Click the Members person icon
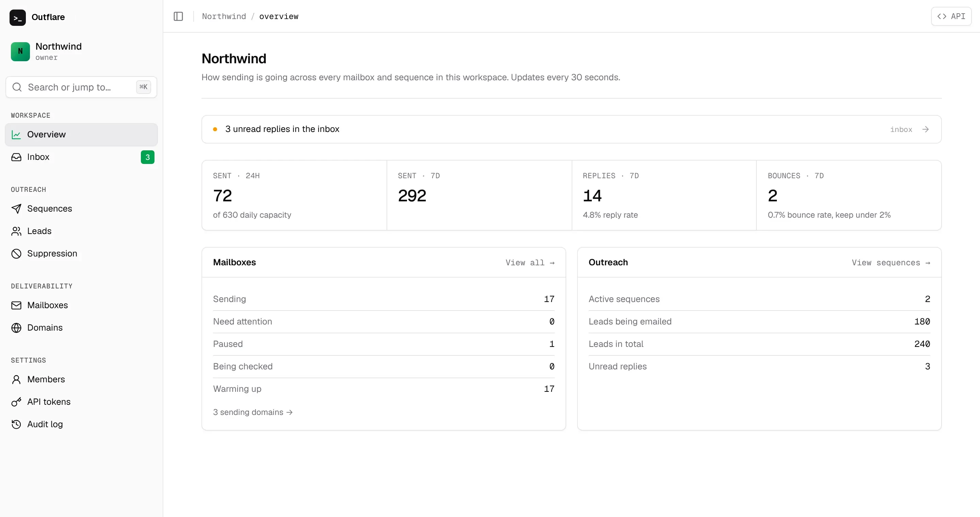The height and width of the screenshot is (517, 980). [16, 379]
